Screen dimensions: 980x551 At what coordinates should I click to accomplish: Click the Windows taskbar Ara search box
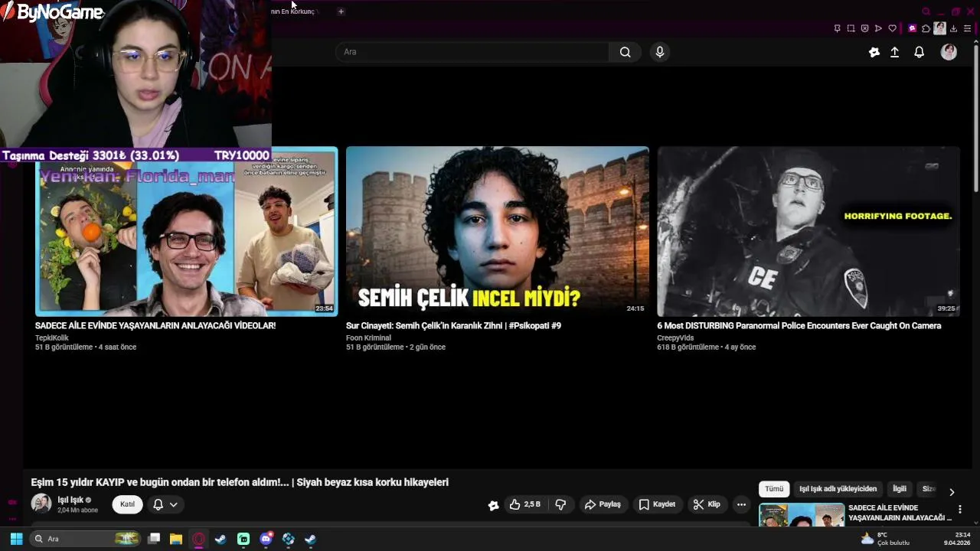tap(86, 539)
